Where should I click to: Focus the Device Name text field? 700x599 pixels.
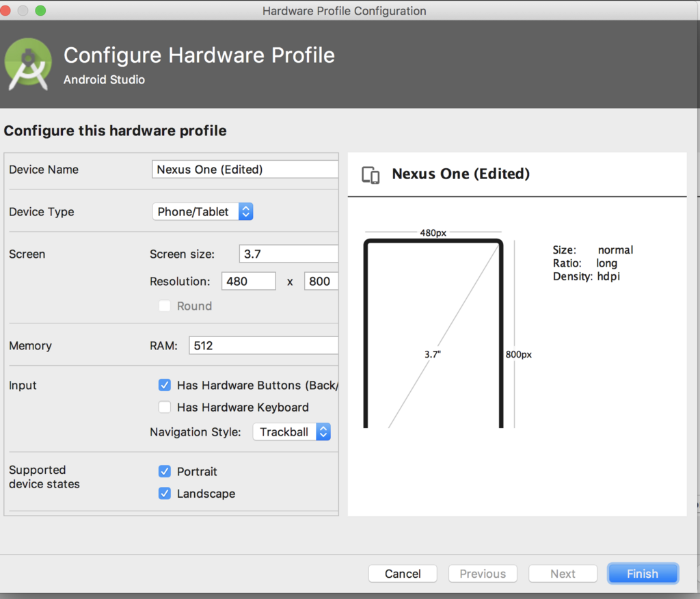(245, 170)
